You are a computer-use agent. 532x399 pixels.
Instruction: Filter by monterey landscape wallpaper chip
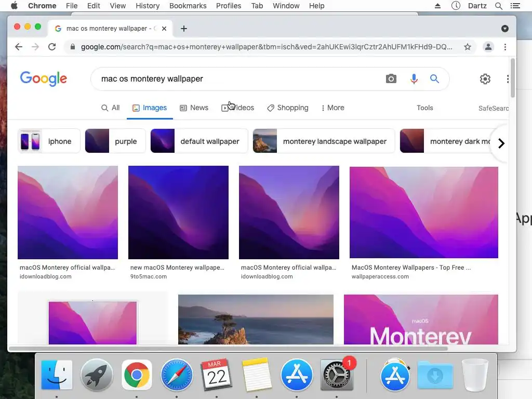[324, 141]
